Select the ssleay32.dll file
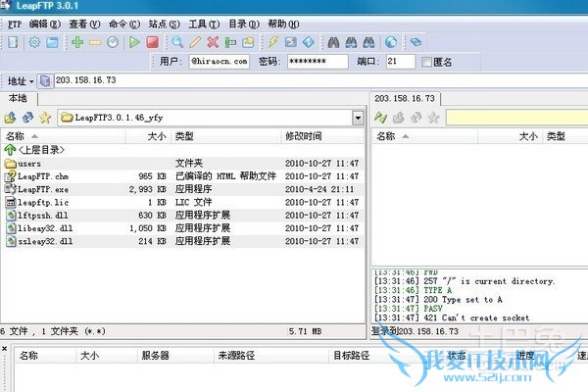The image size is (588, 392). point(183,241)
